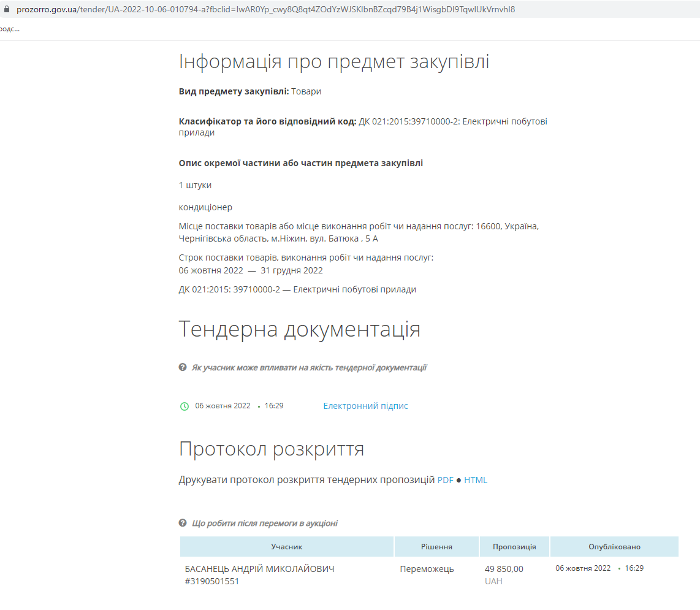The width and height of the screenshot is (700, 610).
Task: Click the green clock icon next to 06 жовтня 2022
Action: click(x=185, y=406)
